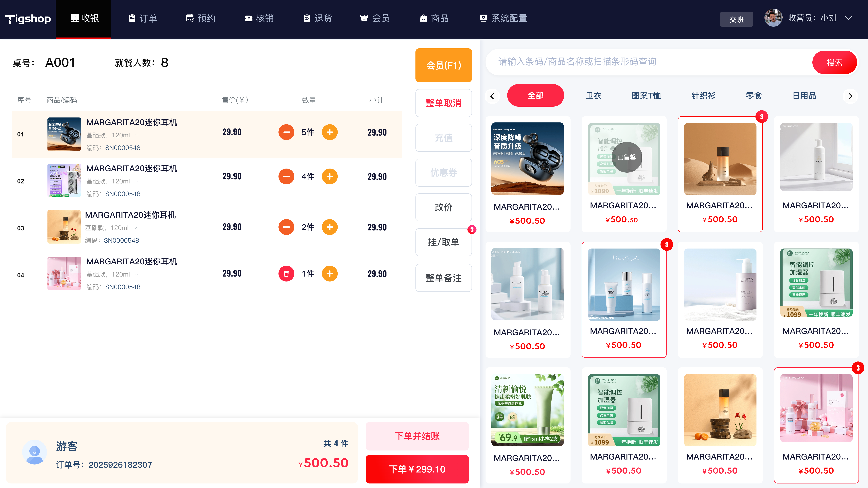
Task: Click order number 2025926182307
Action: coord(120,465)
